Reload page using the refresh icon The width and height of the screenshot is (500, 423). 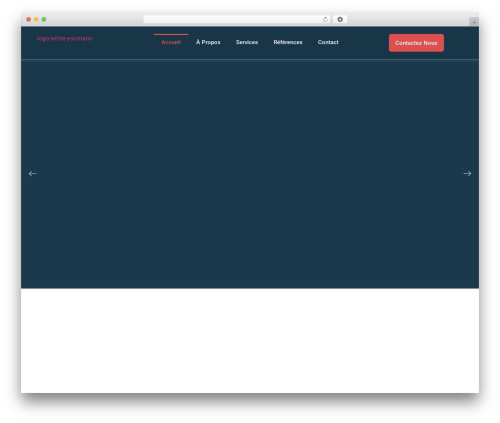(x=325, y=20)
